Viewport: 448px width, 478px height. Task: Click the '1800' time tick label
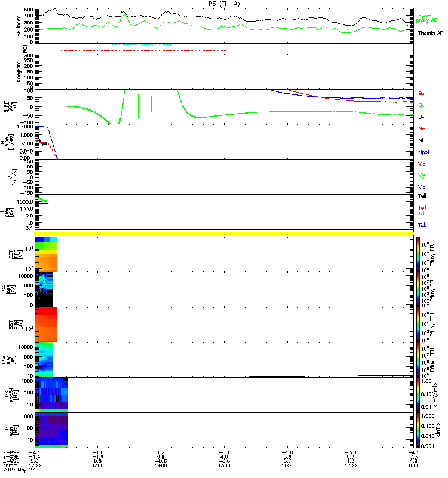[413, 465]
